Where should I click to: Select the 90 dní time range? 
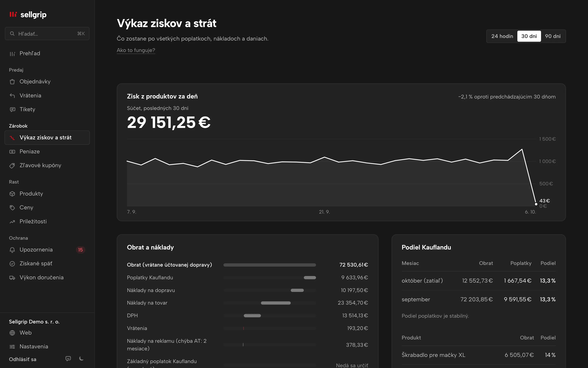[553, 36]
